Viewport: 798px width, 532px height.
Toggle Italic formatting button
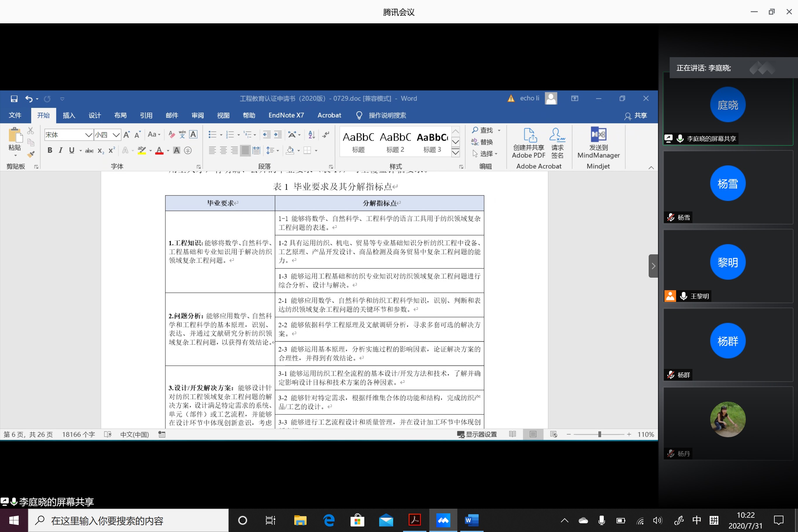tap(61, 150)
